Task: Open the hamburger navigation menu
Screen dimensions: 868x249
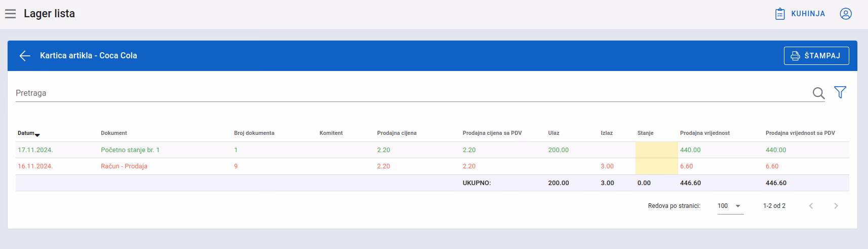Action: (x=11, y=14)
